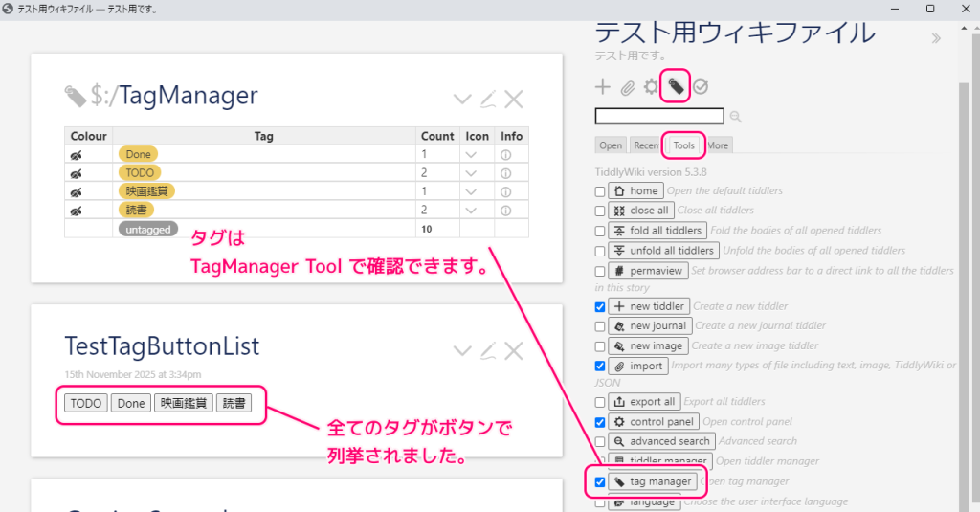
Task: Click the new journal button
Action: coord(650,325)
